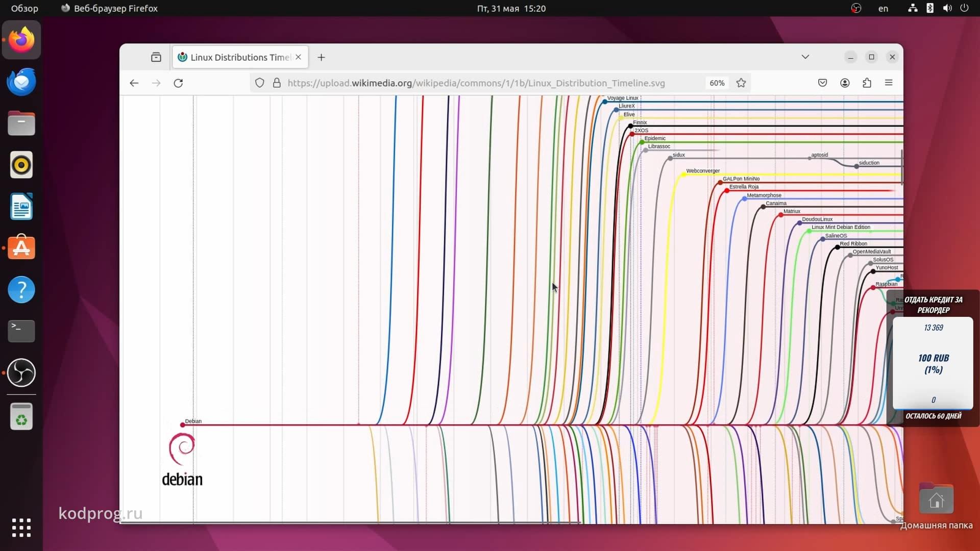Click the Estrella Roja label

pos(744,187)
